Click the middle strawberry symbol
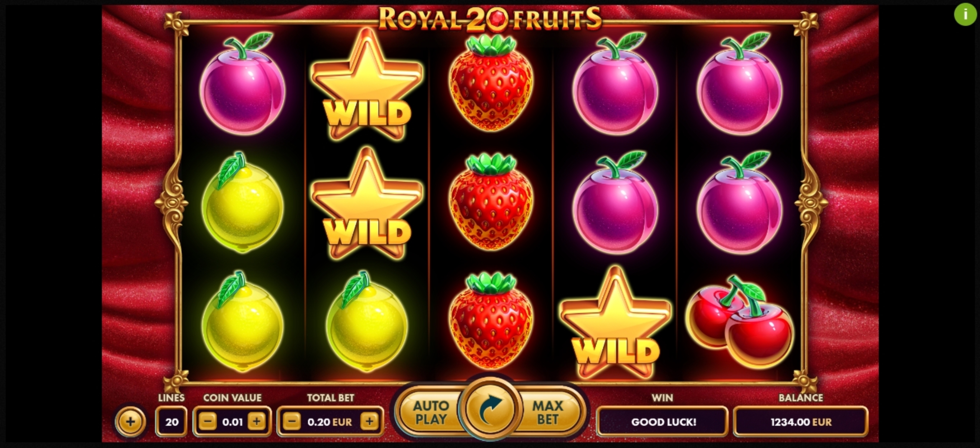This screenshot has width=980, height=448. [x=491, y=202]
